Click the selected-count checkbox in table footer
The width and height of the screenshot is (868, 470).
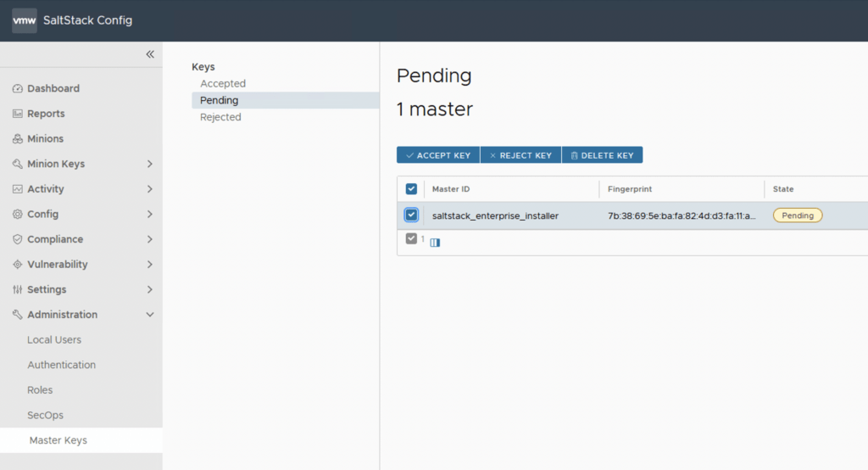point(411,239)
